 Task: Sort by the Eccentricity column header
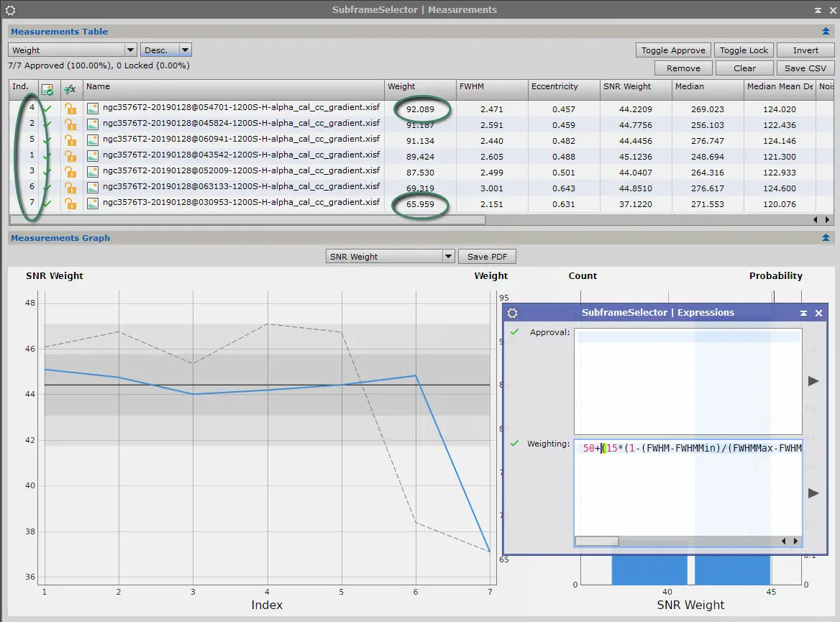564,87
